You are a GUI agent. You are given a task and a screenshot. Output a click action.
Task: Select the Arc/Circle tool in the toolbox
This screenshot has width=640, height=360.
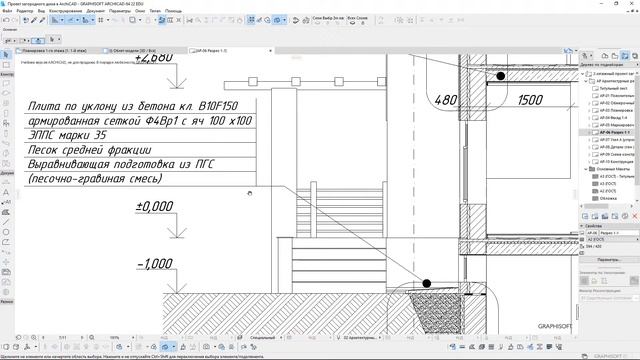point(6,232)
